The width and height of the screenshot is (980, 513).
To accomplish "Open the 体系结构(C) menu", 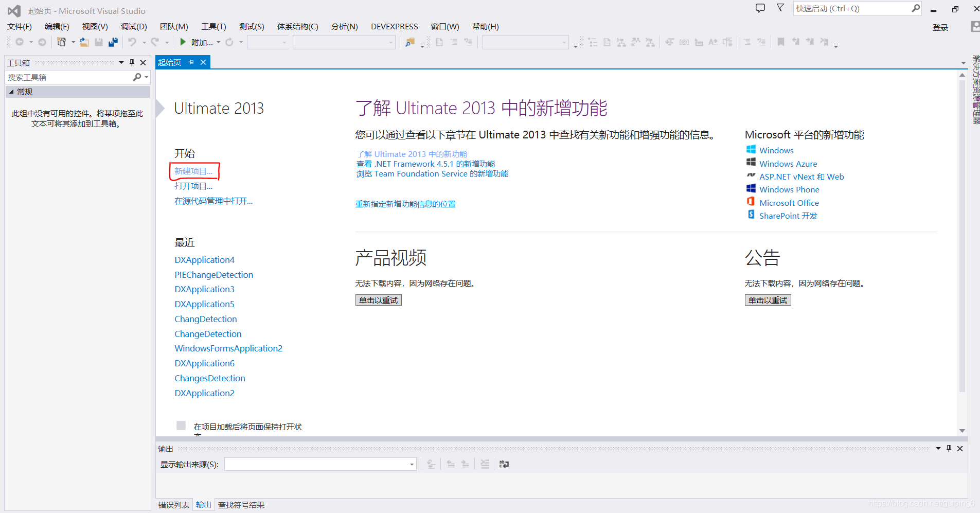I will [298, 27].
